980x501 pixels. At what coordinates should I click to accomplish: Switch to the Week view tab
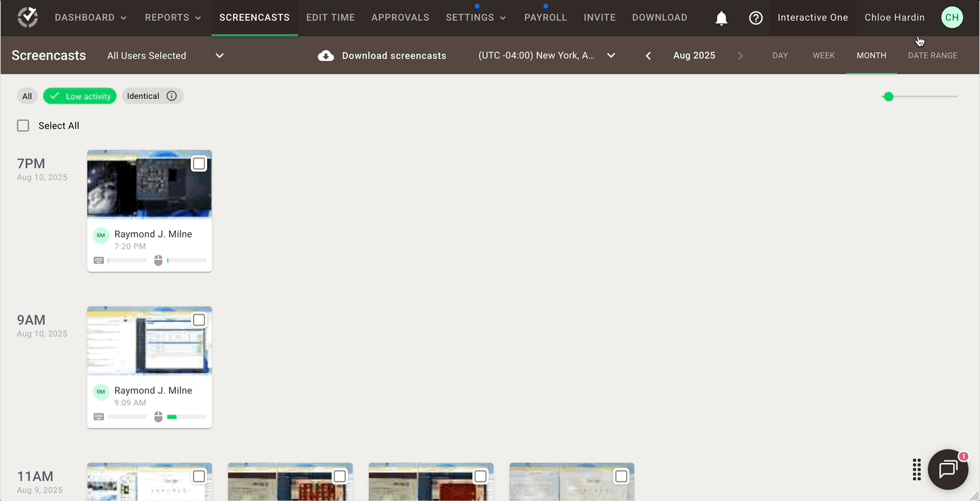click(824, 56)
